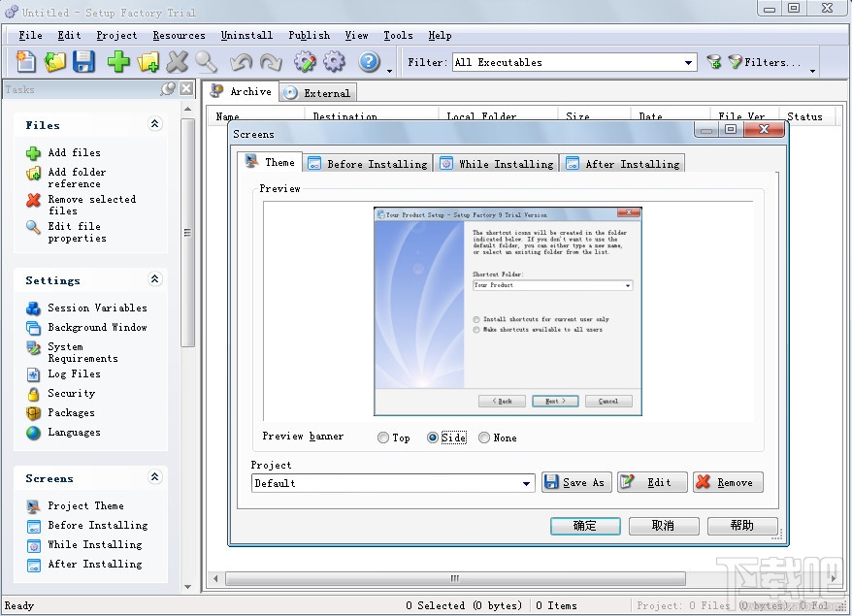Screen dimensions: 852x616
Task: Click the Remove theme button
Action: click(x=728, y=482)
